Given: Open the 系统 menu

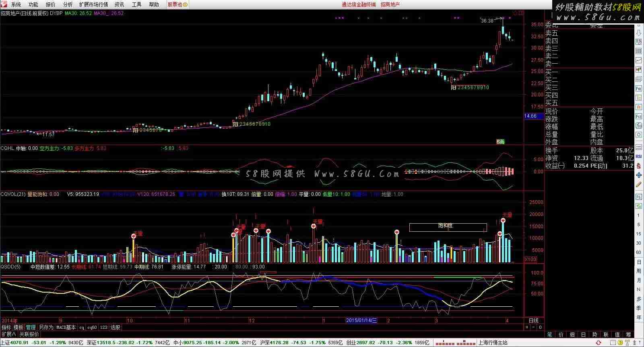Looking at the screenshot, I should [16, 4].
